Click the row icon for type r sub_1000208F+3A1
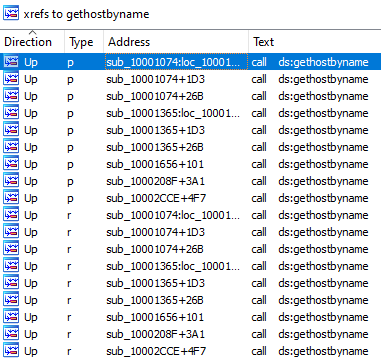 point(11,334)
